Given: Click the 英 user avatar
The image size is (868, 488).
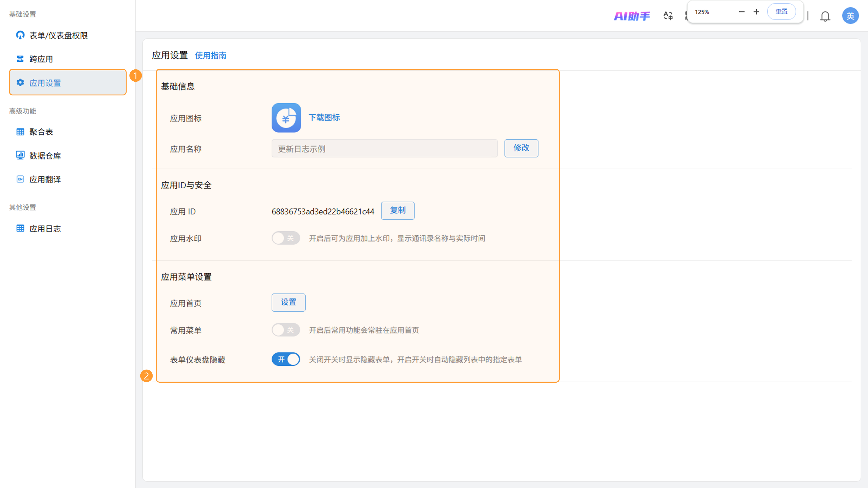Looking at the screenshot, I should pyautogui.click(x=850, y=16).
